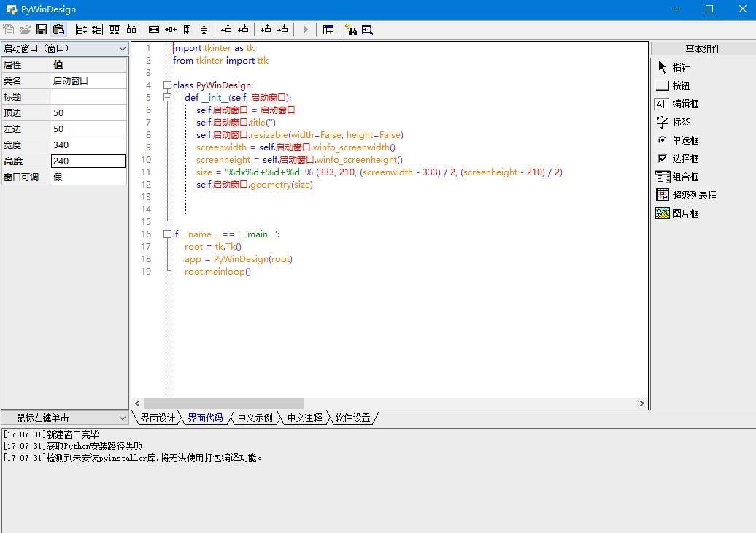Align selected widgets to the top edge
The image size is (756, 533).
click(x=115, y=29)
